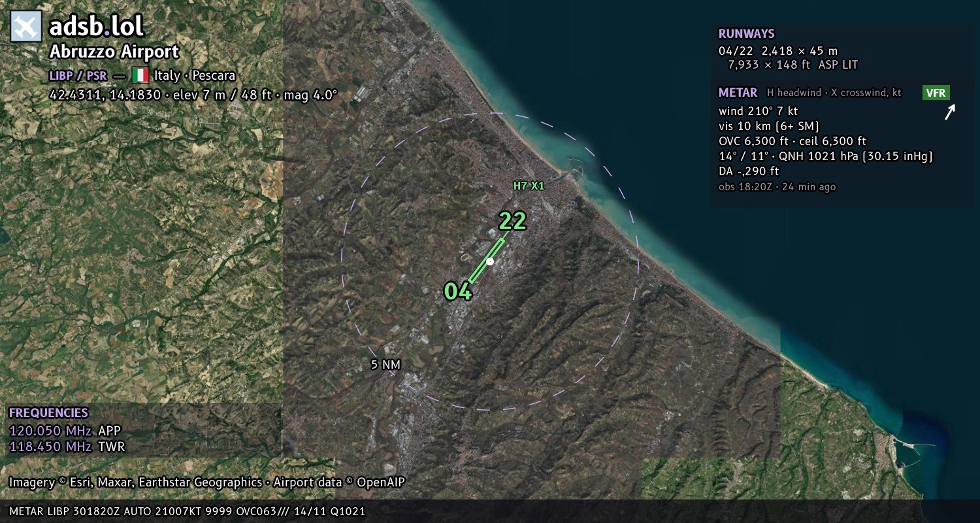This screenshot has height=523, width=980.
Task: Click the H headwind · X crosswind legend
Action: (x=834, y=93)
